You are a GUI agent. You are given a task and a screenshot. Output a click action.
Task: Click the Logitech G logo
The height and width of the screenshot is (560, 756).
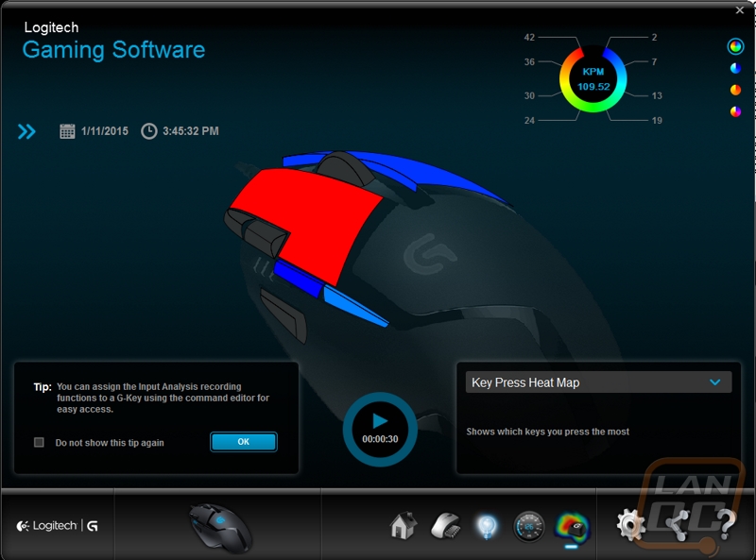[x=58, y=526]
